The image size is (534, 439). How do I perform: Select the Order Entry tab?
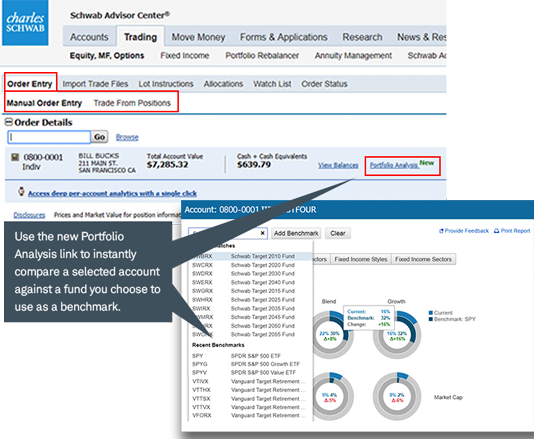pos(30,84)
